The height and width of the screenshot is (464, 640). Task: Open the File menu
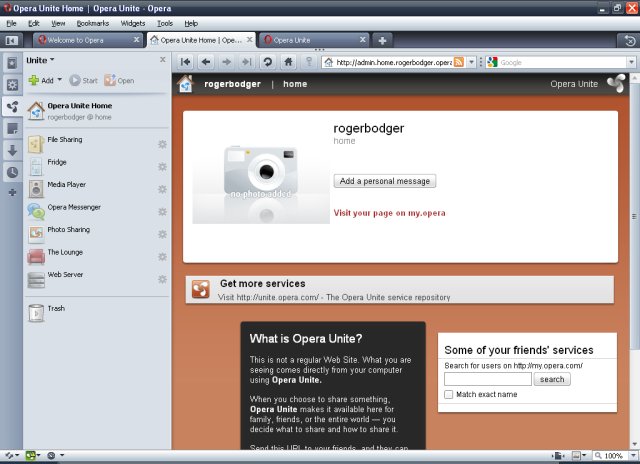coord(11,23)
